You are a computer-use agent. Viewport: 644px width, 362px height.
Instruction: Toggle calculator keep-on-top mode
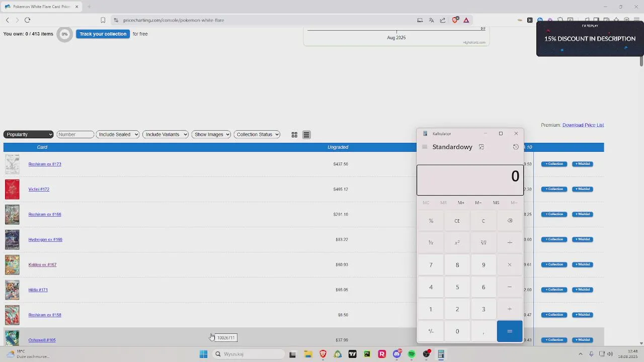481,147
